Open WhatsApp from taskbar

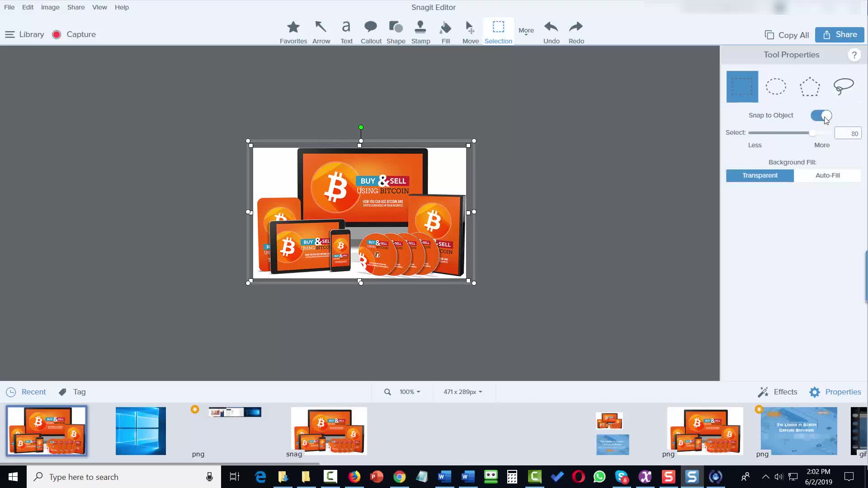599,477
